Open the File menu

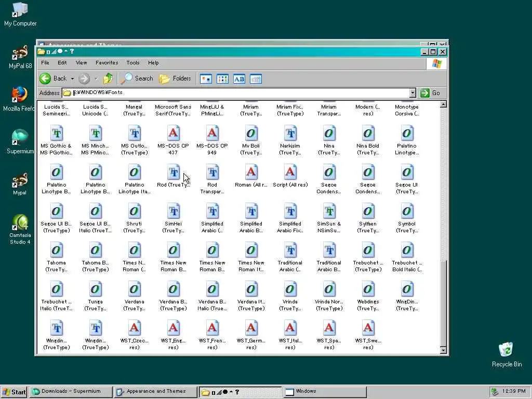pos(45,63)
